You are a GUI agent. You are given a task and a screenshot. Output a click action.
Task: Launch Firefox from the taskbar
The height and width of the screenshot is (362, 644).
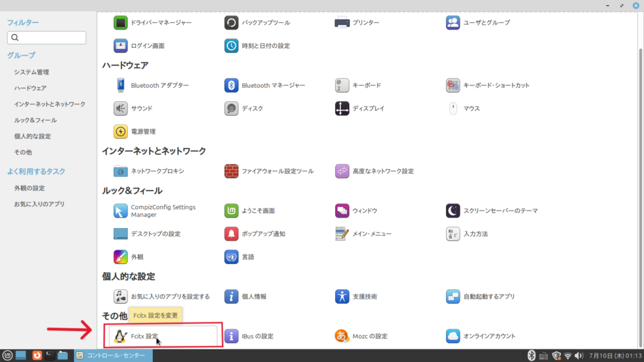37,356
